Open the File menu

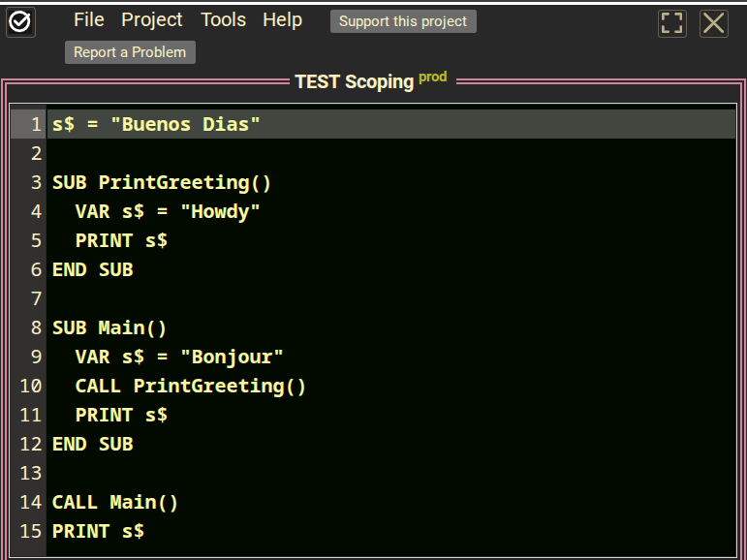pyautogui.click(x=88, y=20)
